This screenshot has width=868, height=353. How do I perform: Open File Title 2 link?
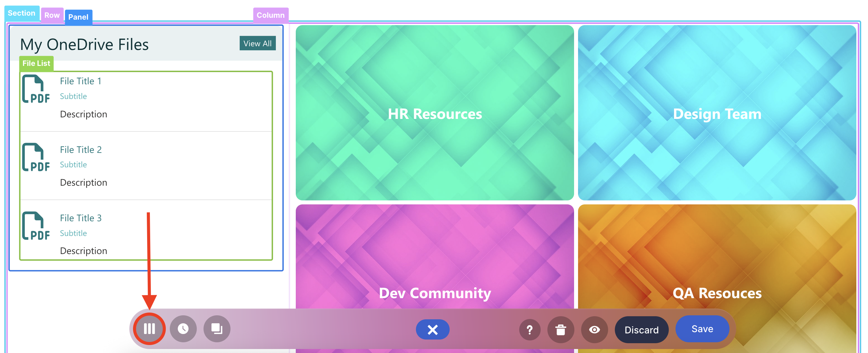[81, 150]
